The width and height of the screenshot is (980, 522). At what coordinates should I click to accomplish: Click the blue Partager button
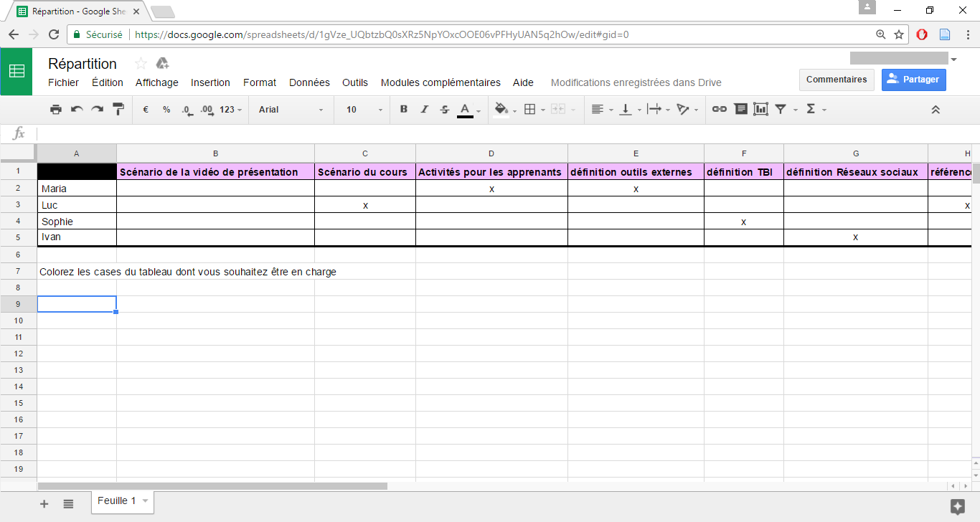(x=914, y=80)
